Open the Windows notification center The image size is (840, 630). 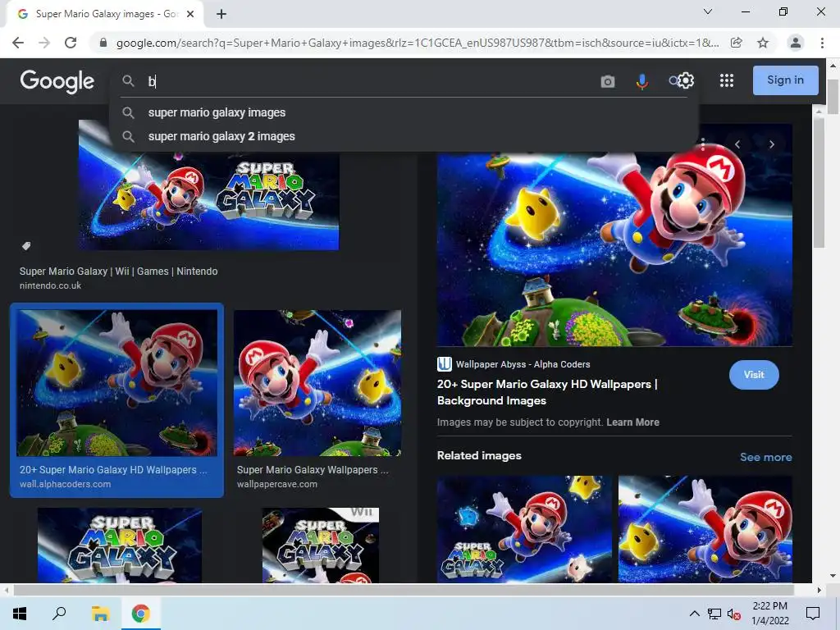pos(813,614)
